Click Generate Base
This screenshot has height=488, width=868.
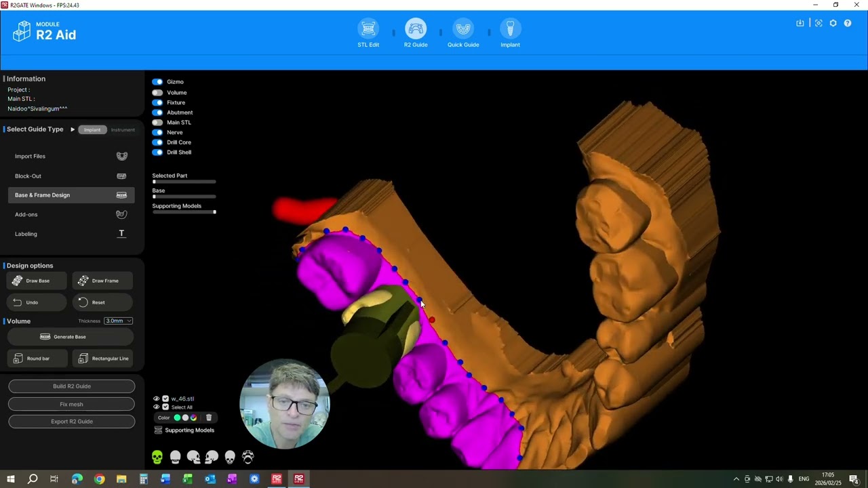[x=71, y=337]
